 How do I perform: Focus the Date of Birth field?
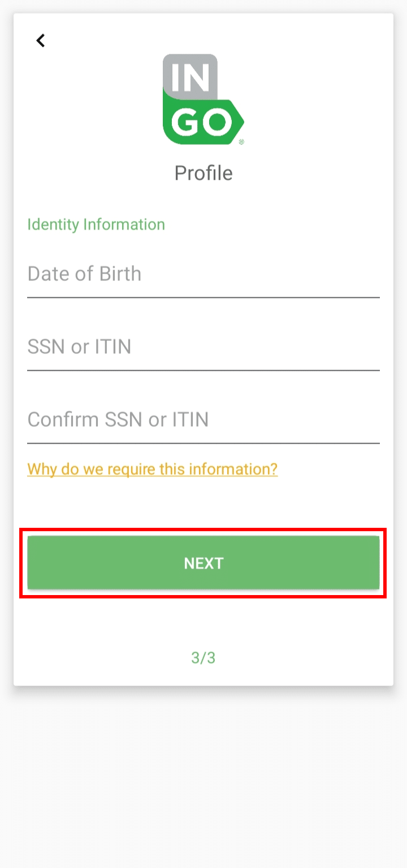pyautogui.click(x=203, y=274)
